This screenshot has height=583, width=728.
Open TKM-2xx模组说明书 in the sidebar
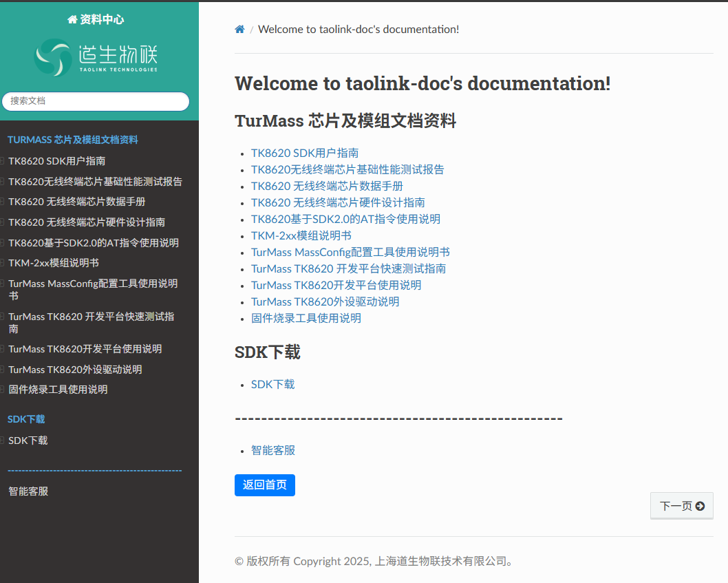point(54,263)
